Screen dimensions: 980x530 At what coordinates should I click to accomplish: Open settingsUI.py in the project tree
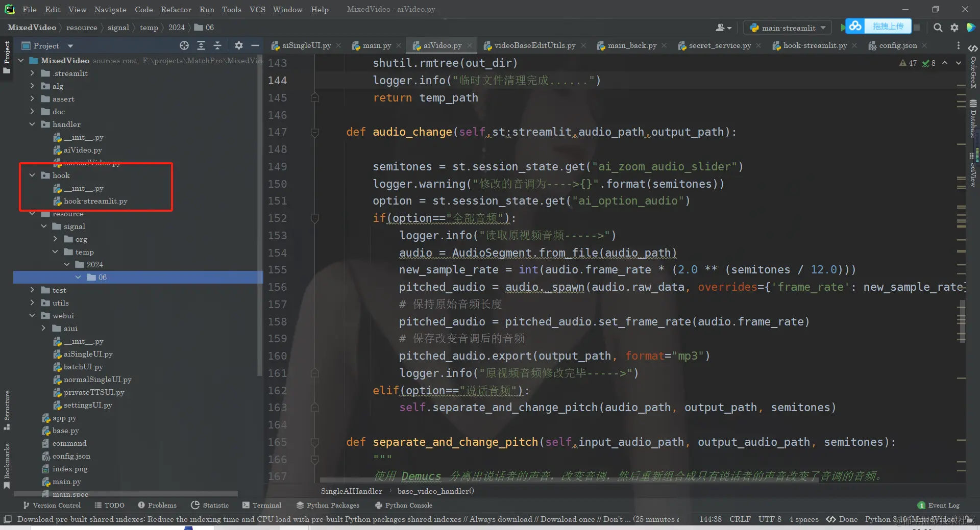click(87, 405)
